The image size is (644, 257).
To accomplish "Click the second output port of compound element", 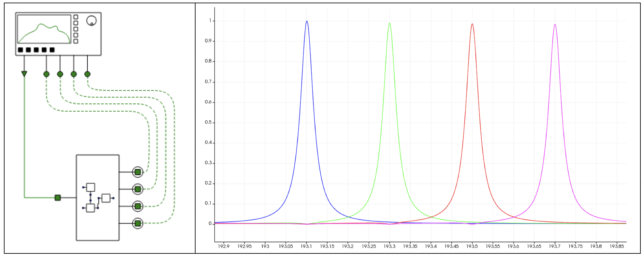I will point(138,189).
